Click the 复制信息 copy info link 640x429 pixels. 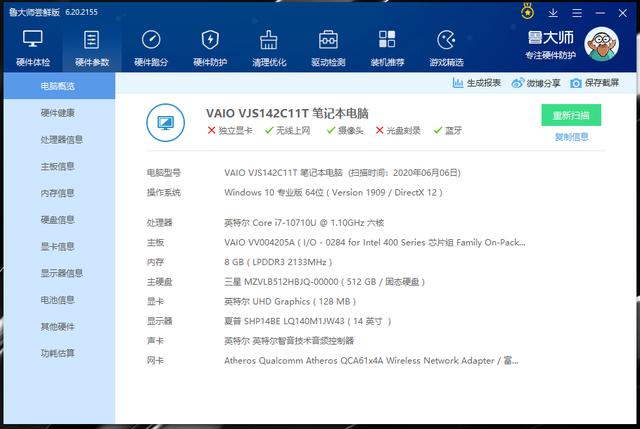click(571, 137)
